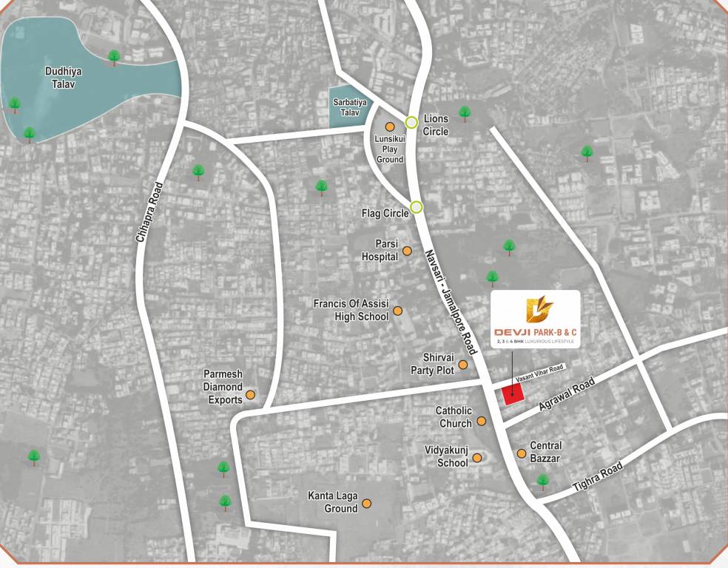
Task: Open the DEVJI PARK-B & C logo
Action: point(536,321)
